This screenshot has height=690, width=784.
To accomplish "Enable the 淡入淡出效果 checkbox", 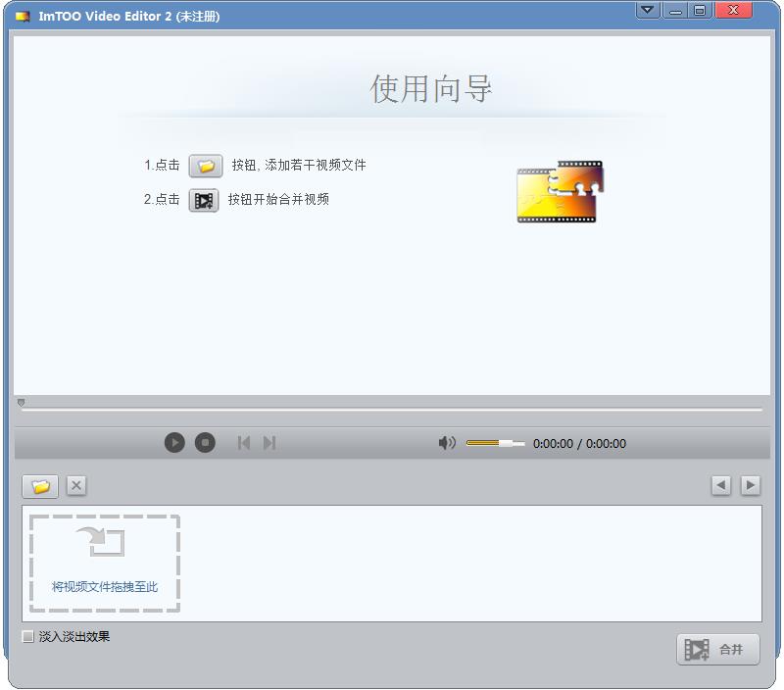I will click(x=28, y=637).
